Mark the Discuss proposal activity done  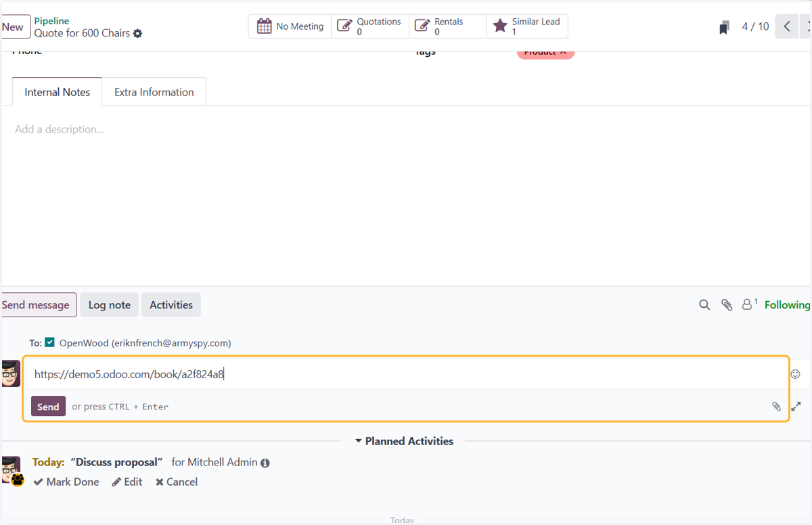(66, 482)
